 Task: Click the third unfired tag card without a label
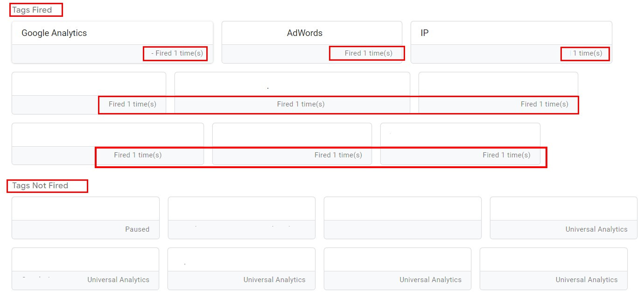pos(402,217)
